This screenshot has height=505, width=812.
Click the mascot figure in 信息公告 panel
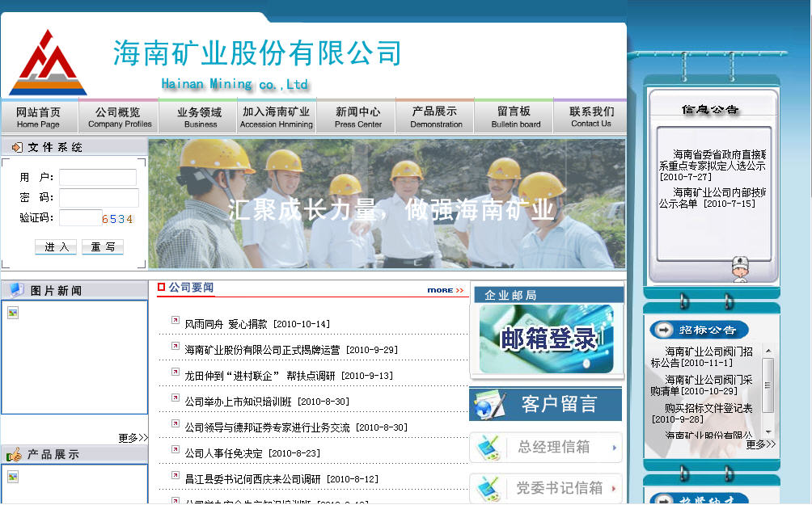click(739, 269)
